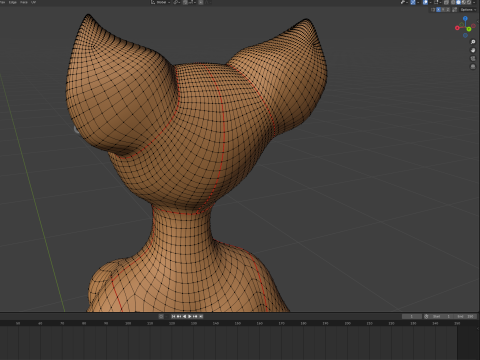The width and height of the screenshot is (480, 360).
Task: Jump to next keyframe
Action: 195,316
